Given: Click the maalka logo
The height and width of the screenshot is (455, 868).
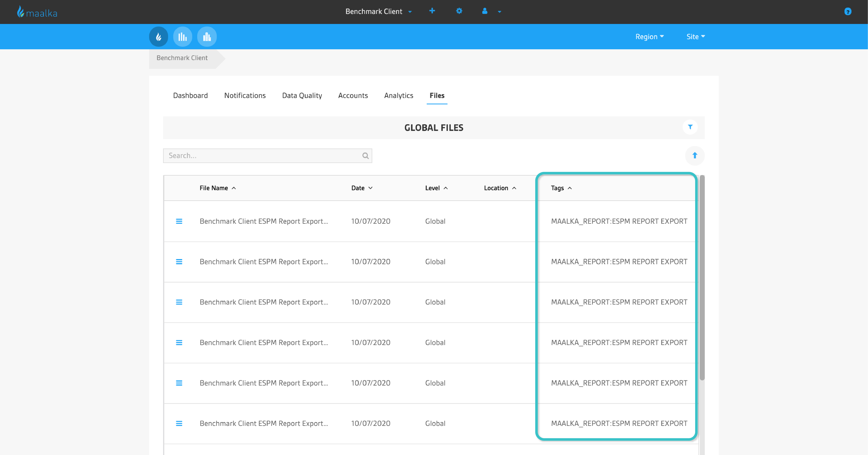Looking at the screenshot, I should (37, 12).
